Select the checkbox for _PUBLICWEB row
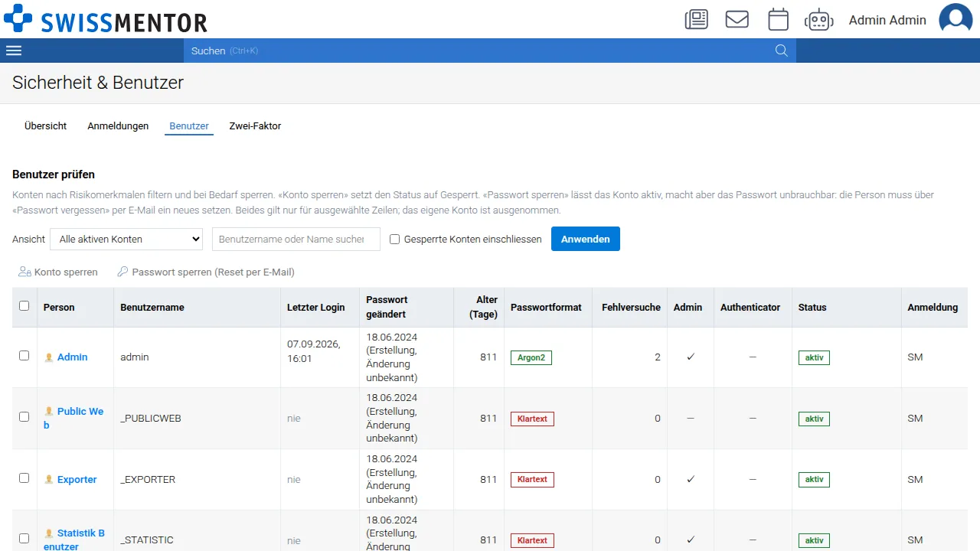980x551 pixels. [x=24, y=417]
